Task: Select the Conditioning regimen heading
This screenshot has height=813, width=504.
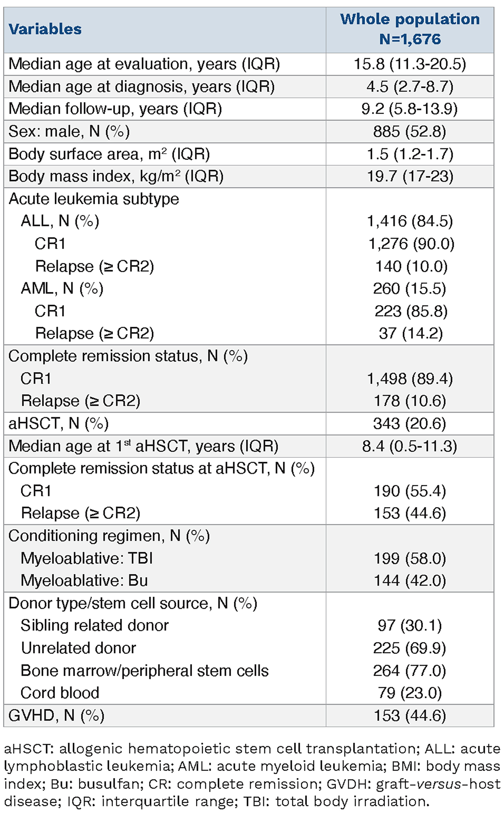Action: (109, 536)
